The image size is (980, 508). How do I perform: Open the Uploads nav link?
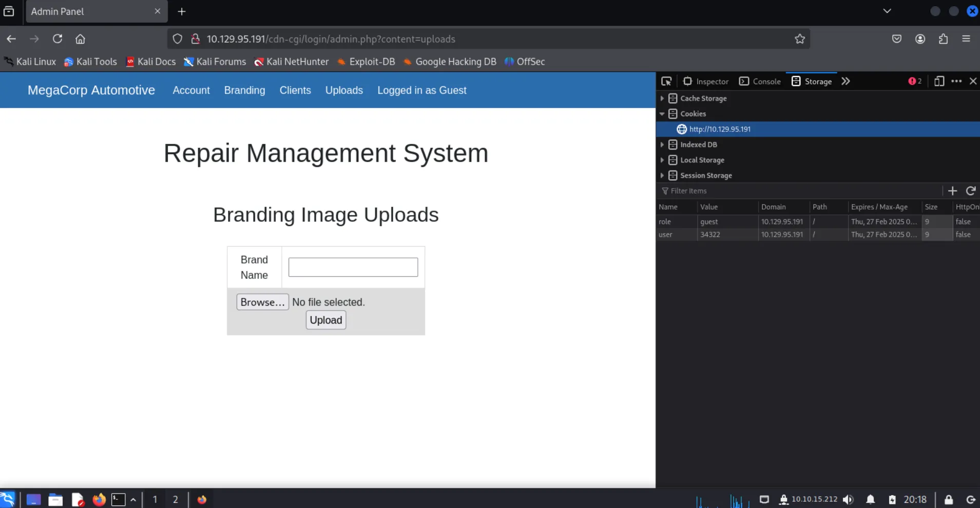(x=344, y=90)
